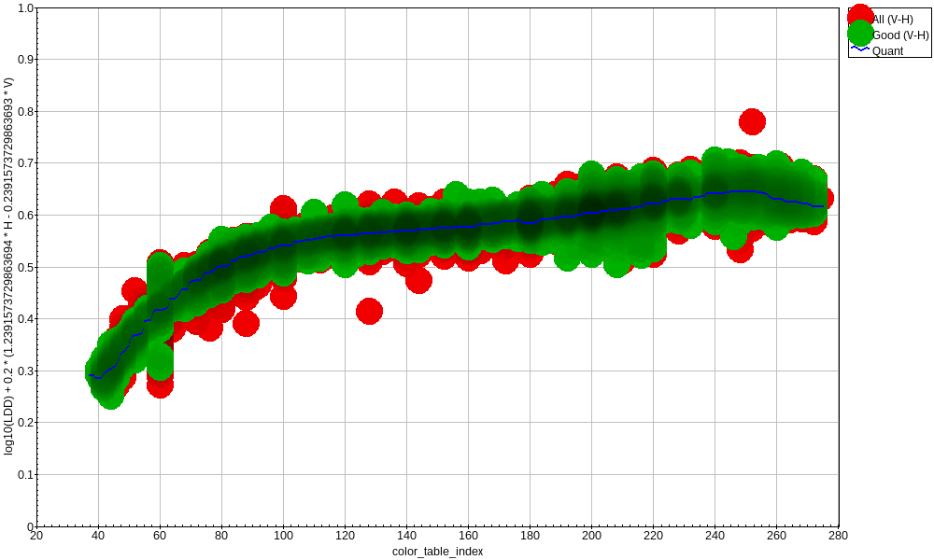Click the y-axis tick label 0.5
934x560 pixels.
pos(25,267)
